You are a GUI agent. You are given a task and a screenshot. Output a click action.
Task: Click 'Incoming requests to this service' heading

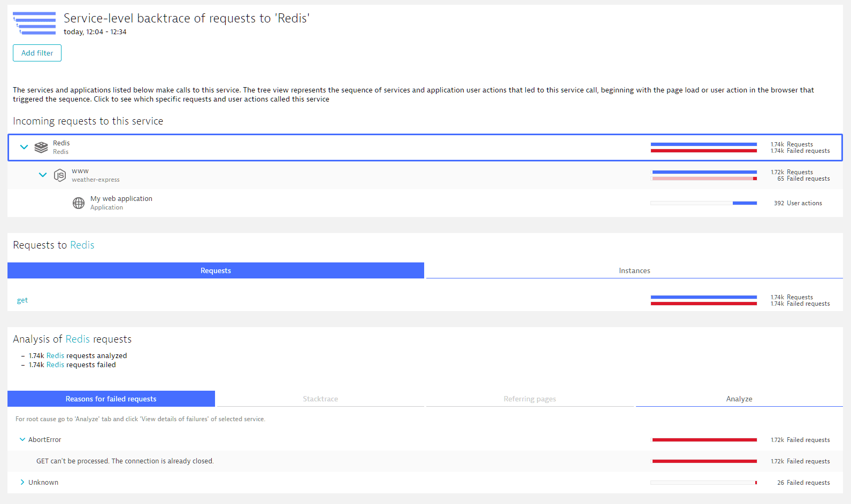coord(88,121)
